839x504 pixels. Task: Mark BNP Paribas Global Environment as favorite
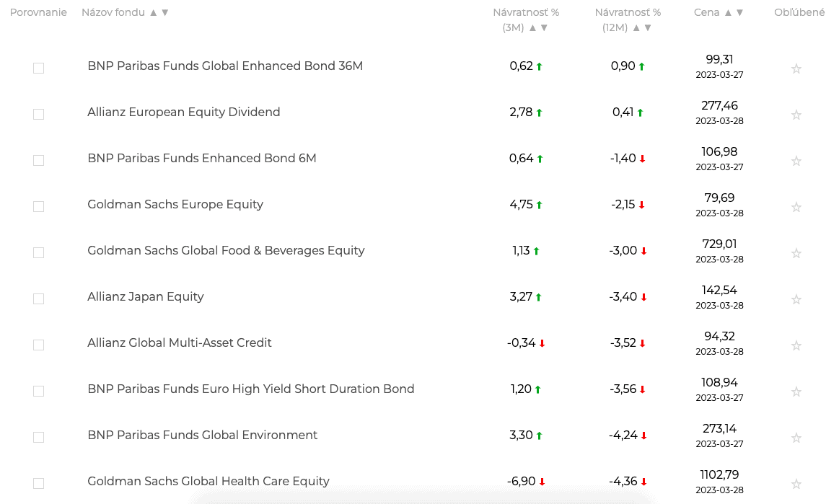coord(796,438)
